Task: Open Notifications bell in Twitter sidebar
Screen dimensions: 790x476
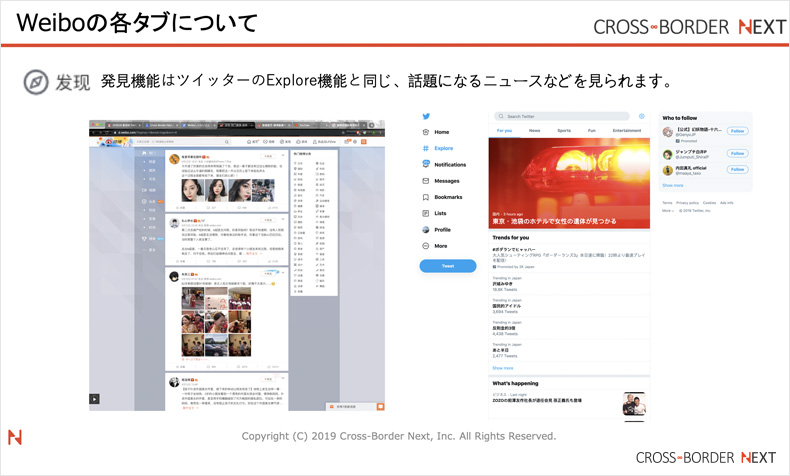Action: coord(444,165)
